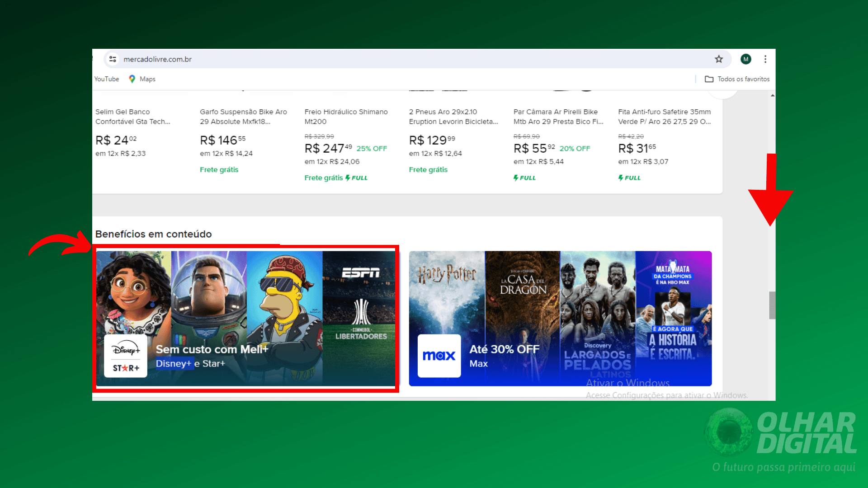The height and width of the screenshot is (488, 868).
Task: Click price R$ 129,99
Action: tap(432, 140)
